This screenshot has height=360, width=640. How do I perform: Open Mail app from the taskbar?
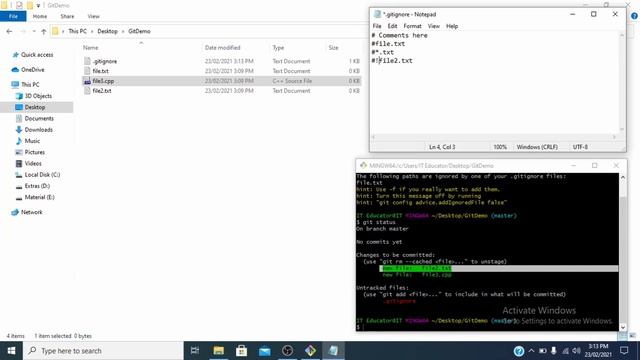264,351
